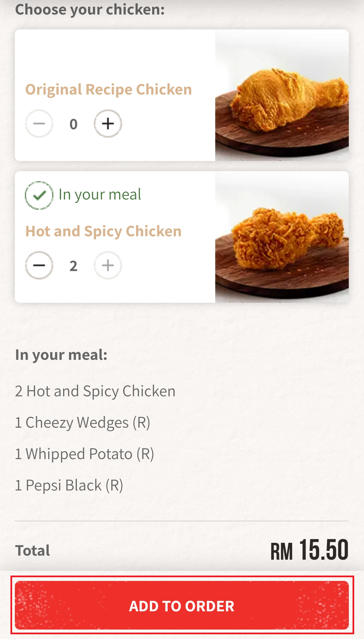
Task: Click the 'In your meal:' summary heading
Action: (x=61, y=355)
